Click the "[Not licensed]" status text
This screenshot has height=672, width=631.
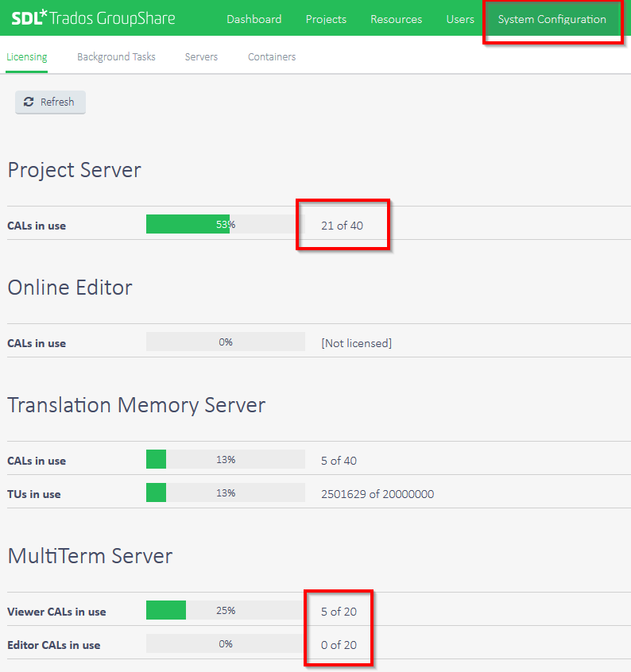(356, 343)
